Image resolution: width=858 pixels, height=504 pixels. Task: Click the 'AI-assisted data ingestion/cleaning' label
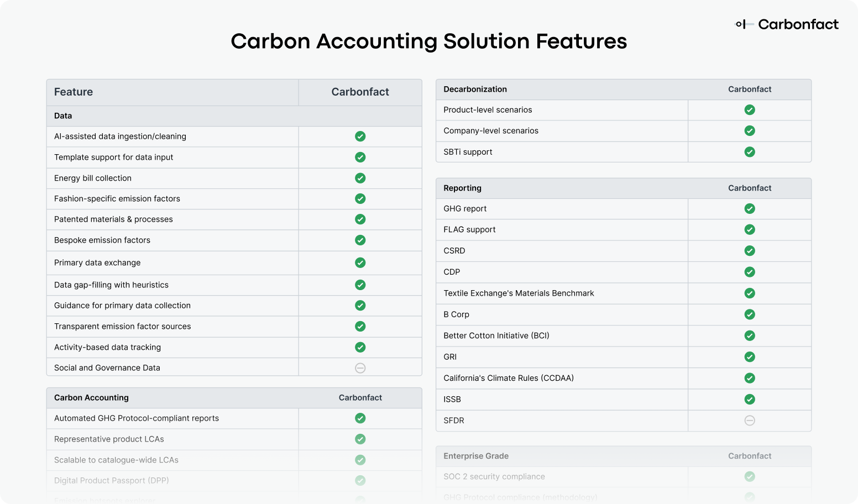[120, 136]
